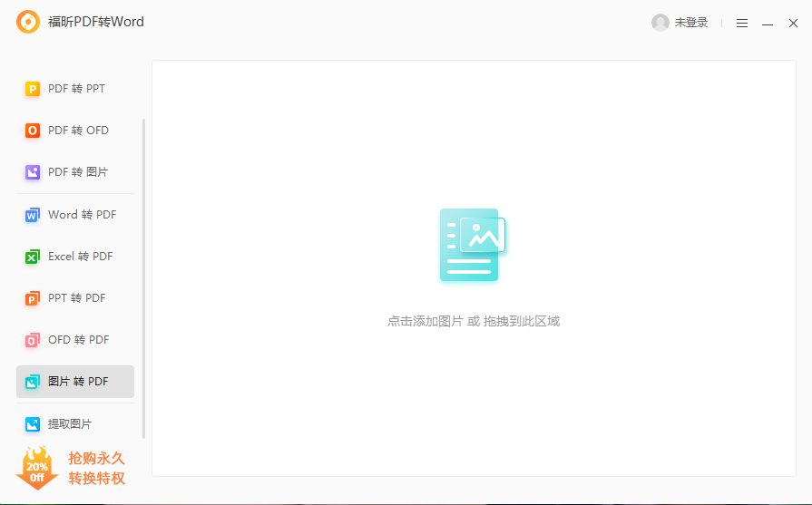Click the 20% off flame badge
812x505 pixels.
(x=37, y=468)
